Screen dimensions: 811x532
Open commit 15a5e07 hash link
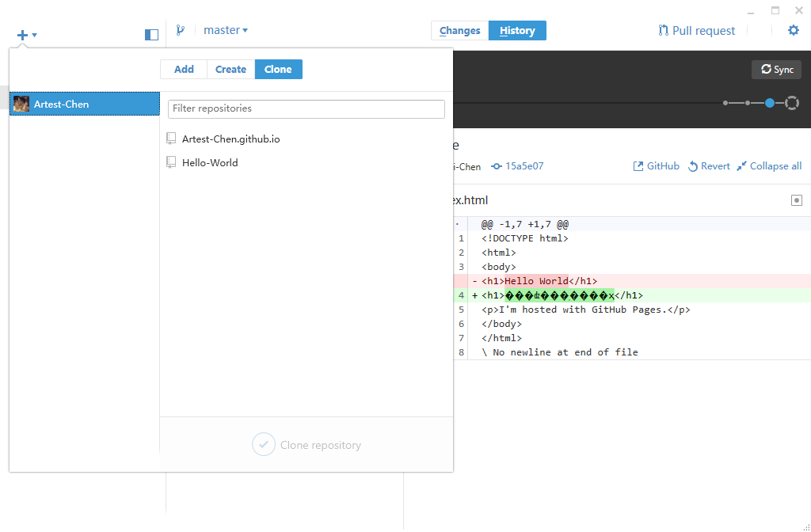(517, 166)
